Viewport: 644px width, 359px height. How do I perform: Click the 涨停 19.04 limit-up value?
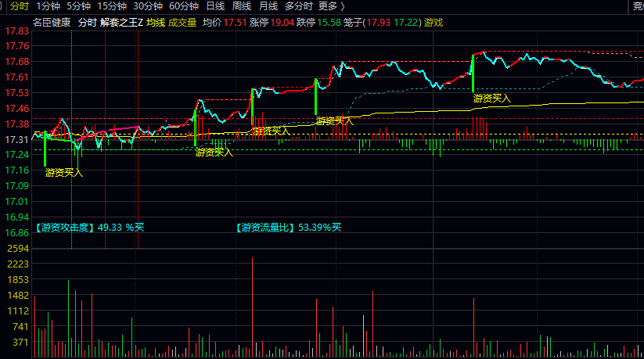point(272,22)
